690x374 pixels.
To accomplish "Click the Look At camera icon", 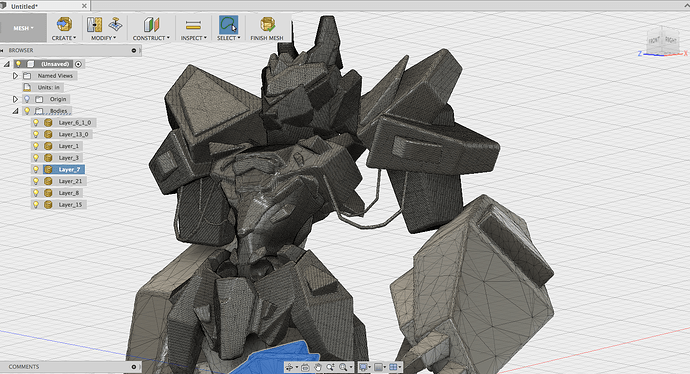I will pos(305,367).
